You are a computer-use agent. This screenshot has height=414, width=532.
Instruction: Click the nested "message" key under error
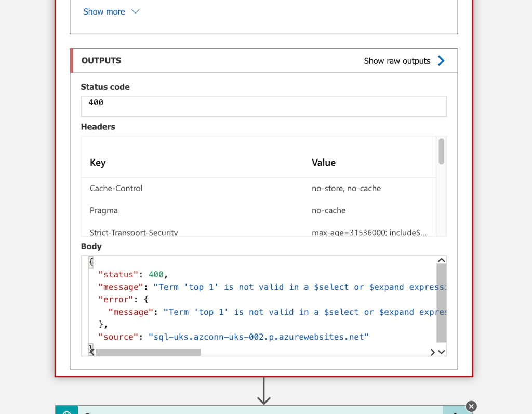130,312
